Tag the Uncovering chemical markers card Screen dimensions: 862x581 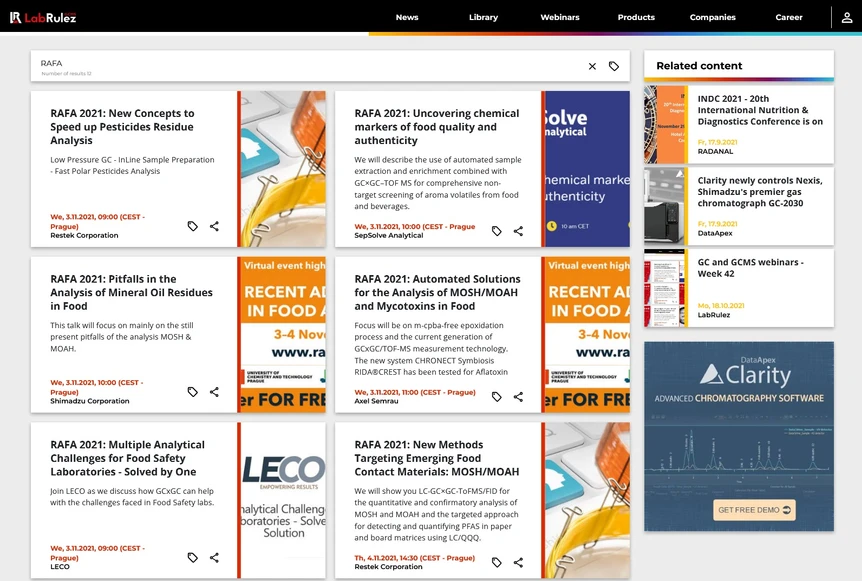coord(496,231)
